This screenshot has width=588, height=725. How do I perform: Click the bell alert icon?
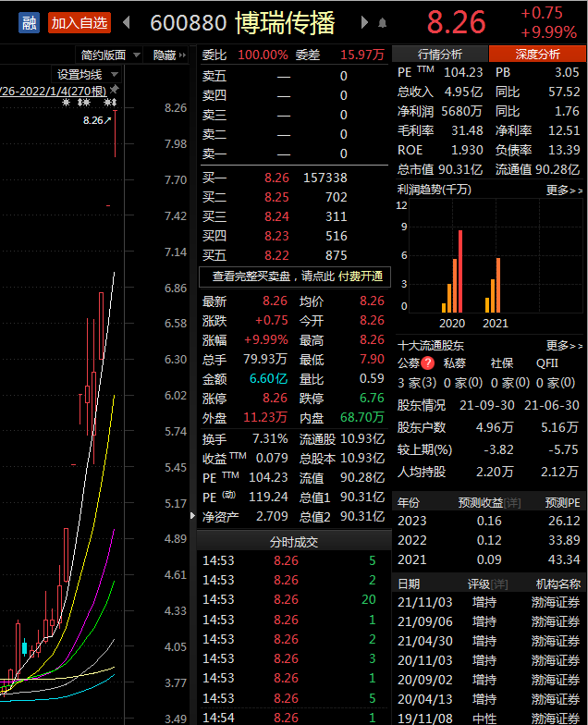(x=383, y=22)
